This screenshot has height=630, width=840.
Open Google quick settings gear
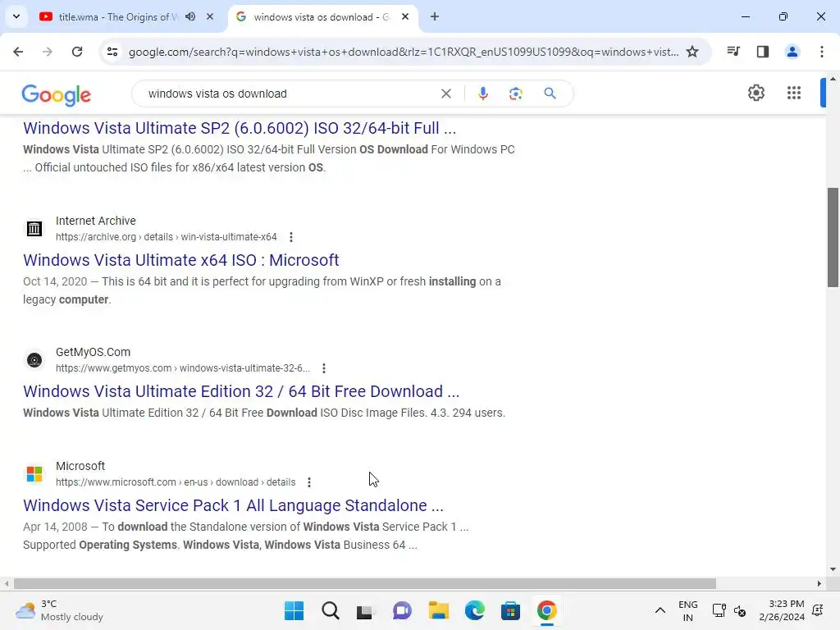click(x=756, y=93)
